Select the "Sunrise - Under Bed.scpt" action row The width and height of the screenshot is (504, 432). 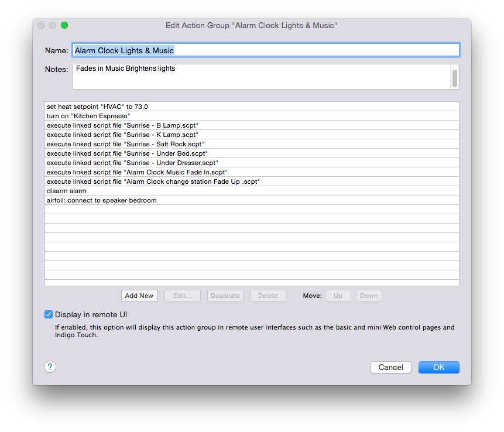tap(252, 153)
